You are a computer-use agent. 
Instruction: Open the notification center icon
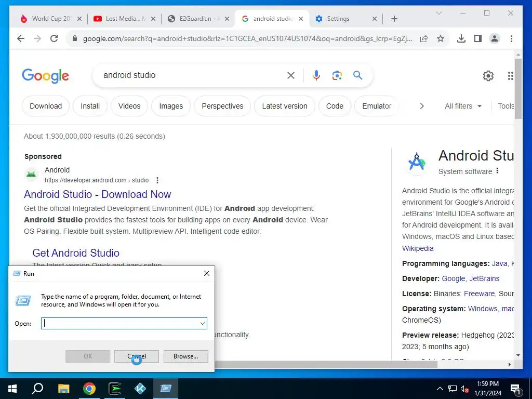[x=516, y=389]
